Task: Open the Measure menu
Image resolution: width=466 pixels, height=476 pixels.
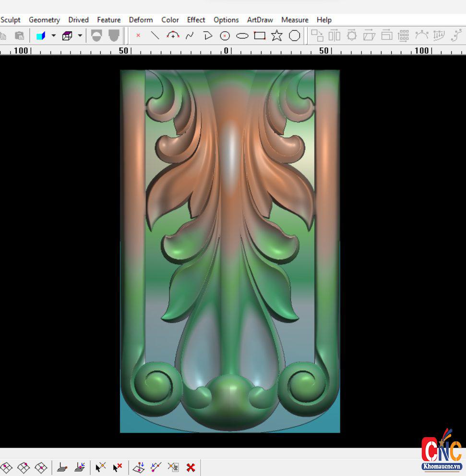Action: pos(295,20)
